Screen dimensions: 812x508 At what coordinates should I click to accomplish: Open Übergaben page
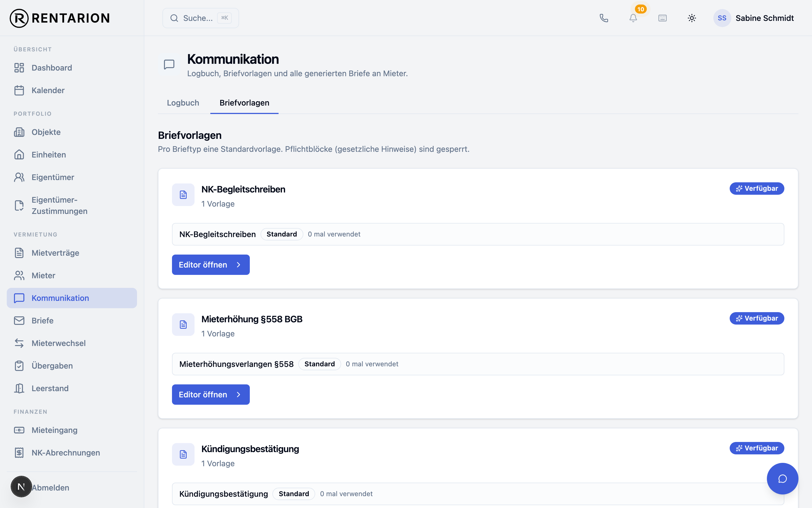(72, 365)
